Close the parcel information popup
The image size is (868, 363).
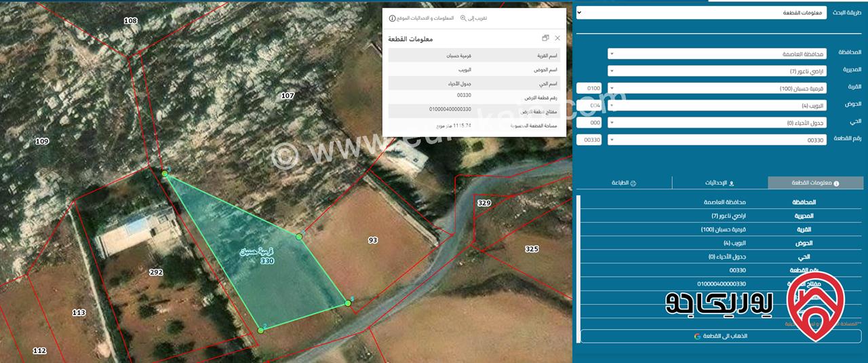(557, 39)
